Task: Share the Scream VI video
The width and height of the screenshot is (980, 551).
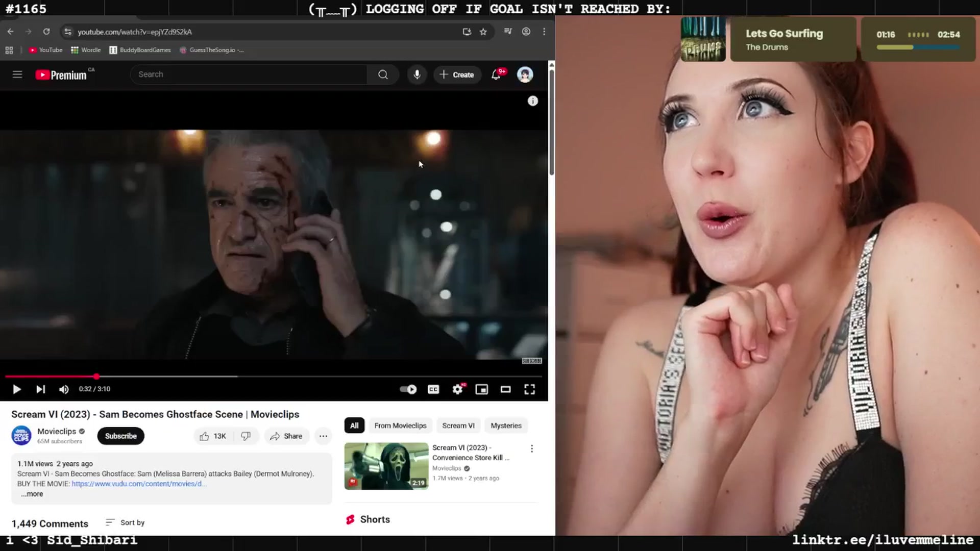Action: (286, 436)
